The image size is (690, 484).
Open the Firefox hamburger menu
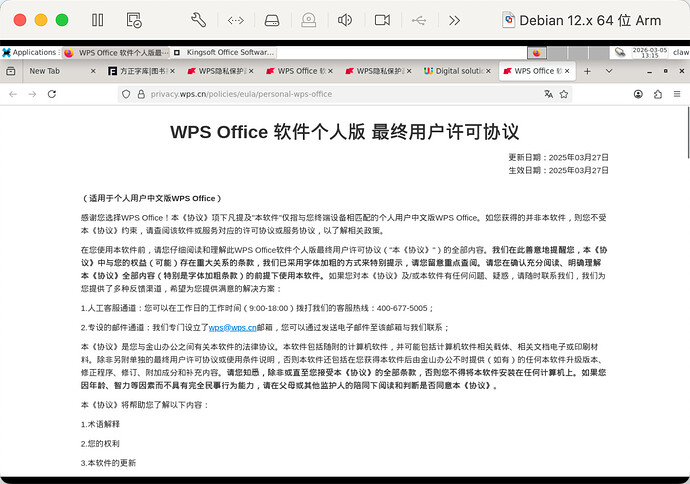(677, 94)
